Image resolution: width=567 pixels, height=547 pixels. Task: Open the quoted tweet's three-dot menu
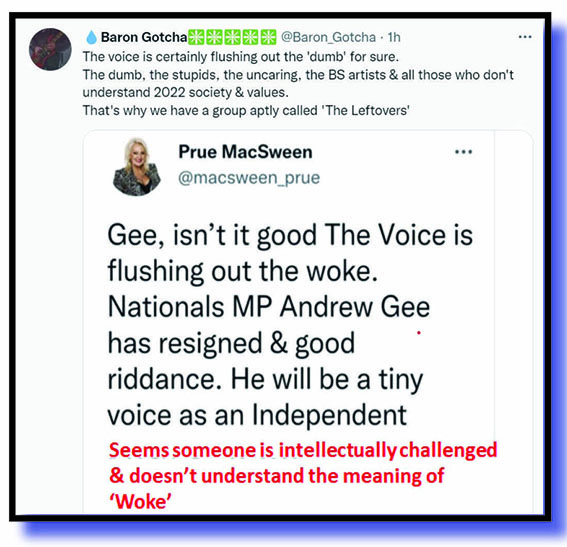pyautogui.click(x=463, y=152)
